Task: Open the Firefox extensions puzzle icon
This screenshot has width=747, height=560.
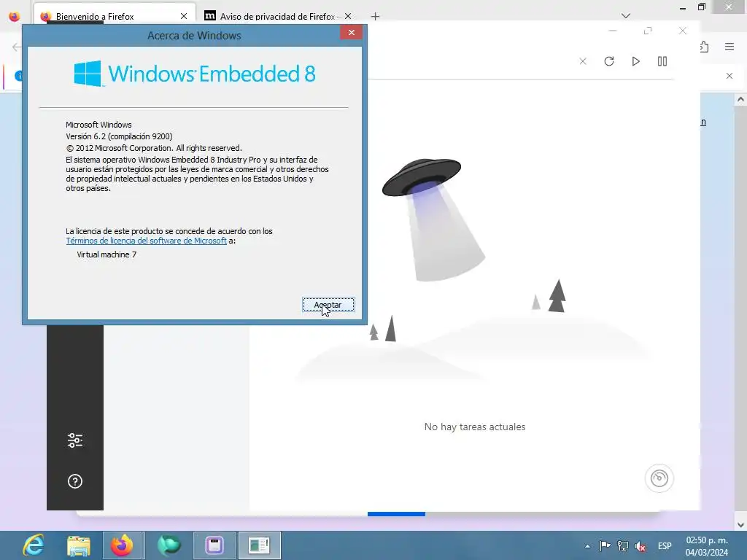Action: point(704,47)
